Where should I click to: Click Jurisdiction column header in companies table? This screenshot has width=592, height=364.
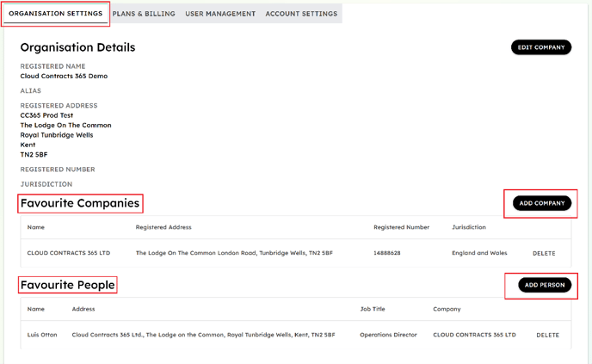tap(469, 227)
